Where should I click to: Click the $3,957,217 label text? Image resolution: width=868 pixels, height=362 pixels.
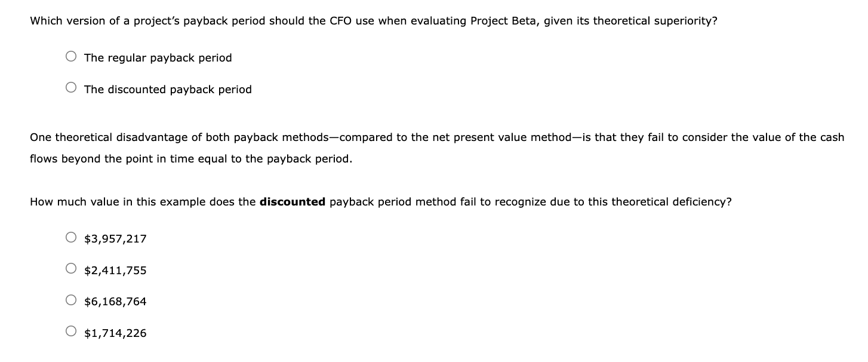click(x=116, y=238)
